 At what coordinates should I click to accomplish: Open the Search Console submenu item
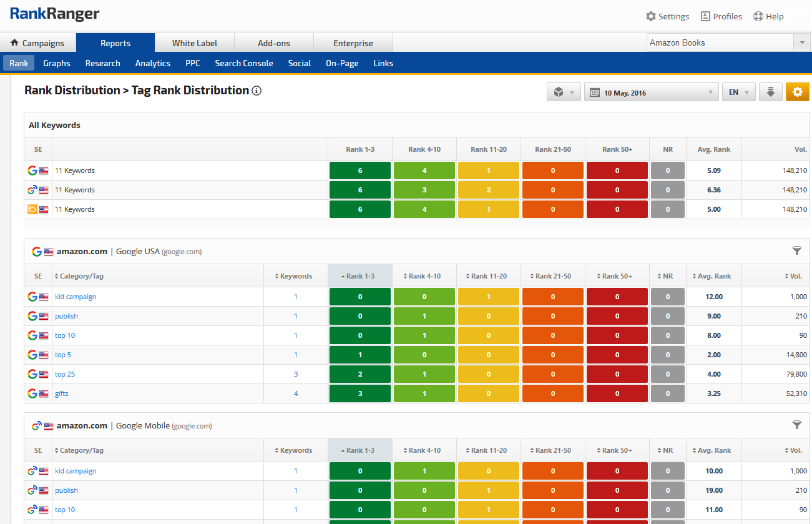pos(244,63)
